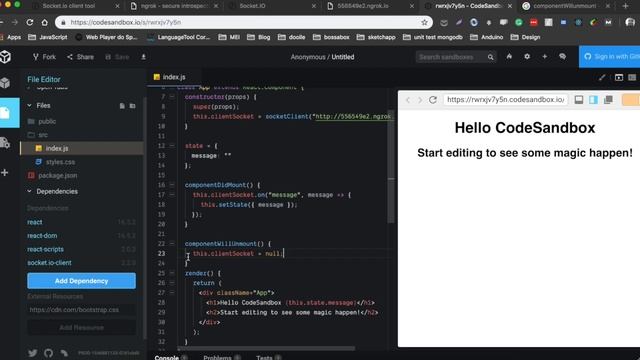
Task: Fold the render method at line 25
Action: coord(172,273)
